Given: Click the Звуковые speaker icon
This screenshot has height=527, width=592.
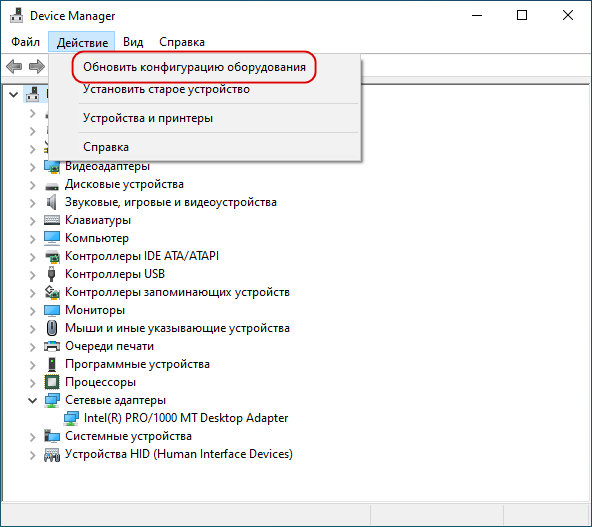Looking at the screenshot, I should (52, 202).
